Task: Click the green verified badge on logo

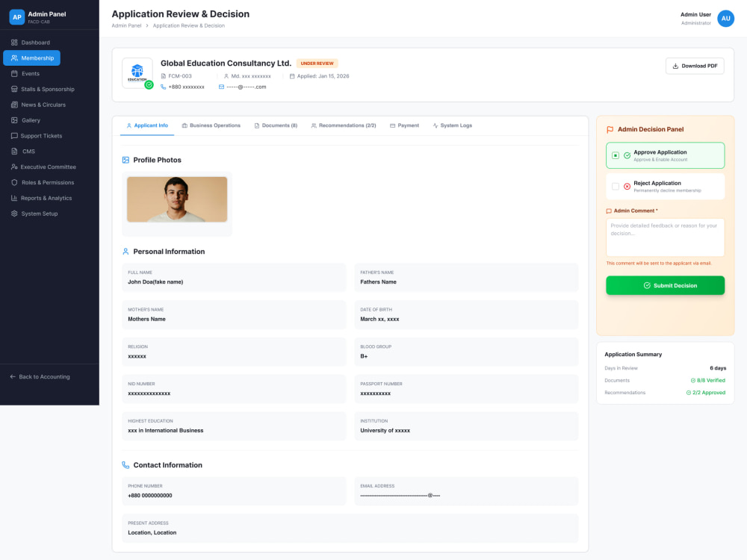Action: (x=149, y=85)
